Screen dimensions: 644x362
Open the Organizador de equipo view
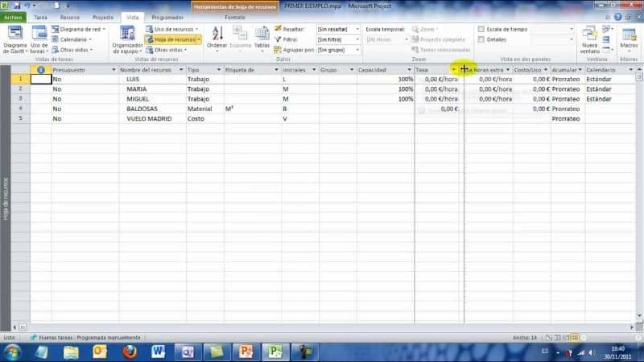[x=127, y=39]
